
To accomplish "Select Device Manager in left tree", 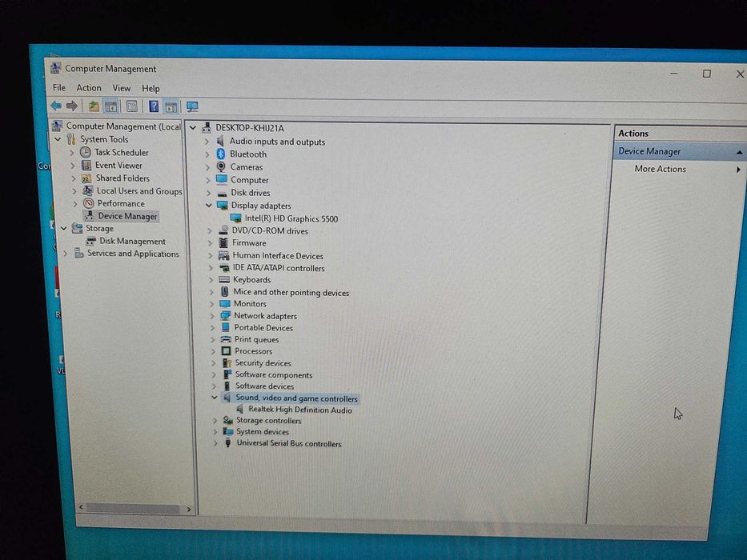I will coord(127,216).
